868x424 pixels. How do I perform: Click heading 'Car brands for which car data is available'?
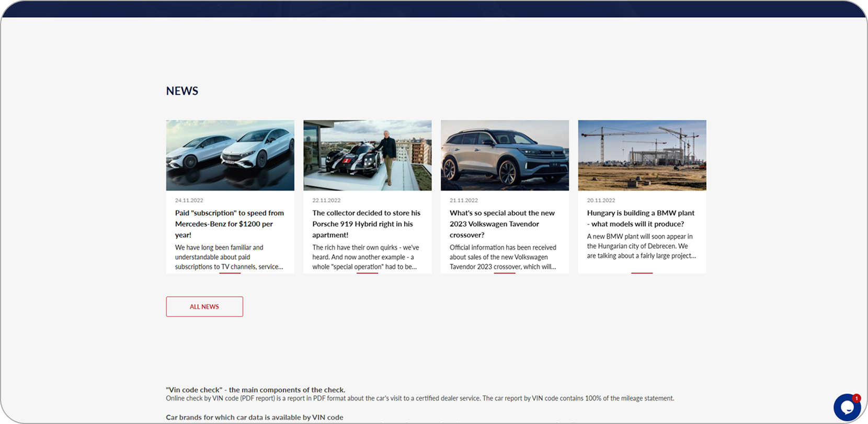[x=255, y=417]
